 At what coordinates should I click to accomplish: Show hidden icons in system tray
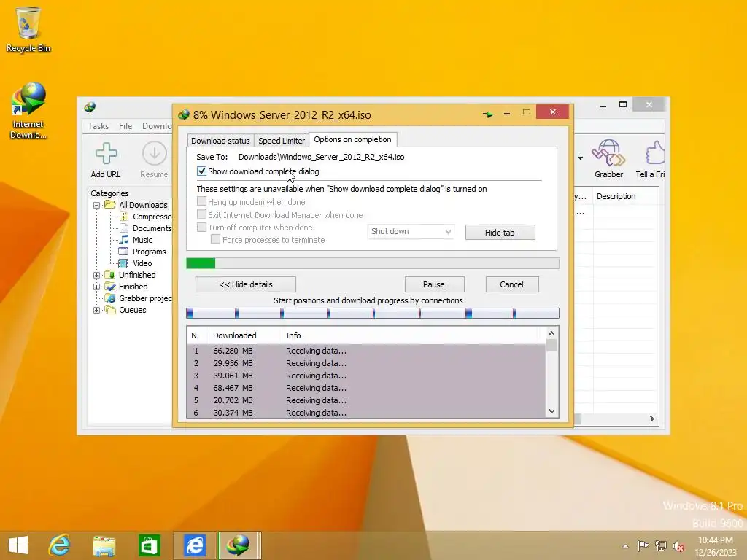click(625, 546)
